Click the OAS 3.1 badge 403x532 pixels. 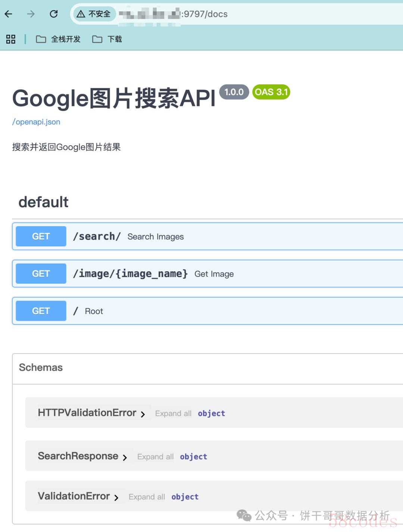tap(271, 92)
